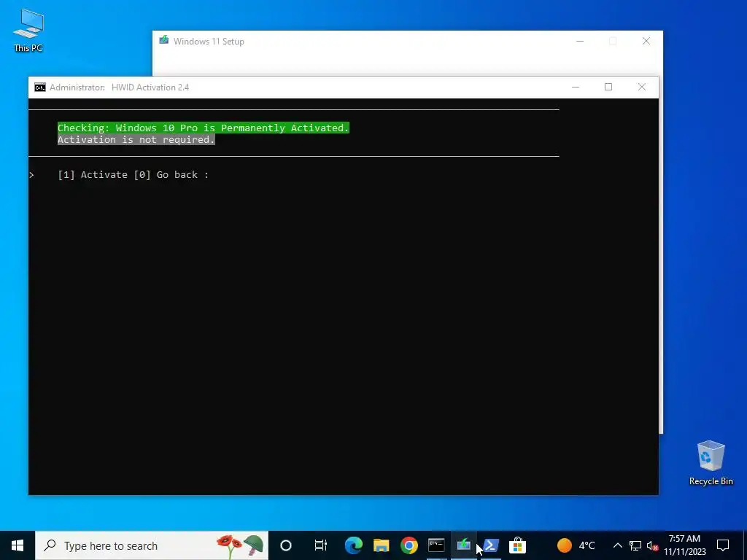Viewport: 747px width, 560px height.
Task: Click the 'Windows 11 Setup' window title text
Action: pyautogui.click(x=209, y=42)
